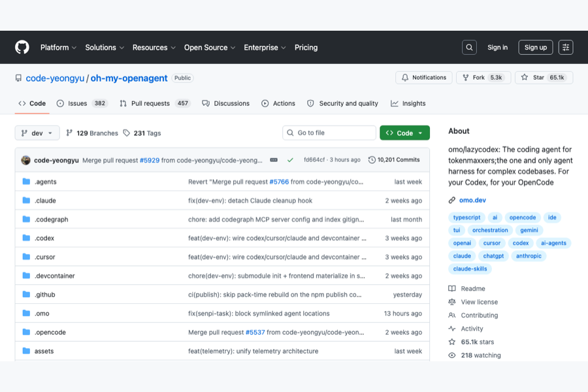Click the .omo folder icon

[26, 313]
